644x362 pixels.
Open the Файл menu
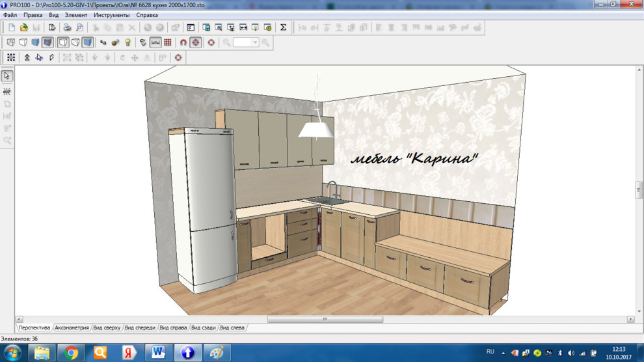click(10, 14)
